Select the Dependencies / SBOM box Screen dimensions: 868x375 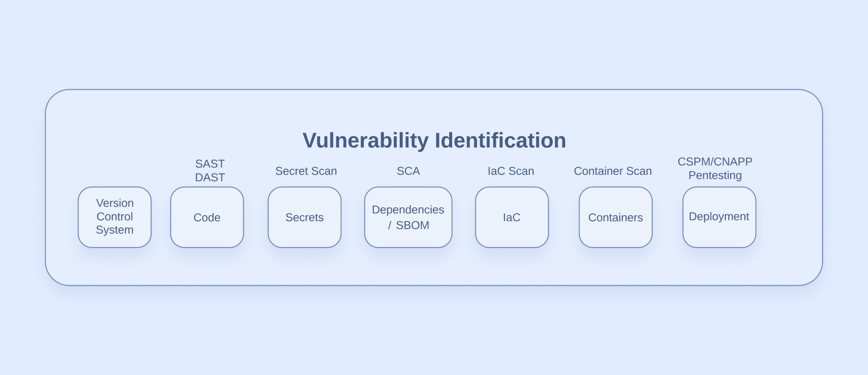(408, 217)
